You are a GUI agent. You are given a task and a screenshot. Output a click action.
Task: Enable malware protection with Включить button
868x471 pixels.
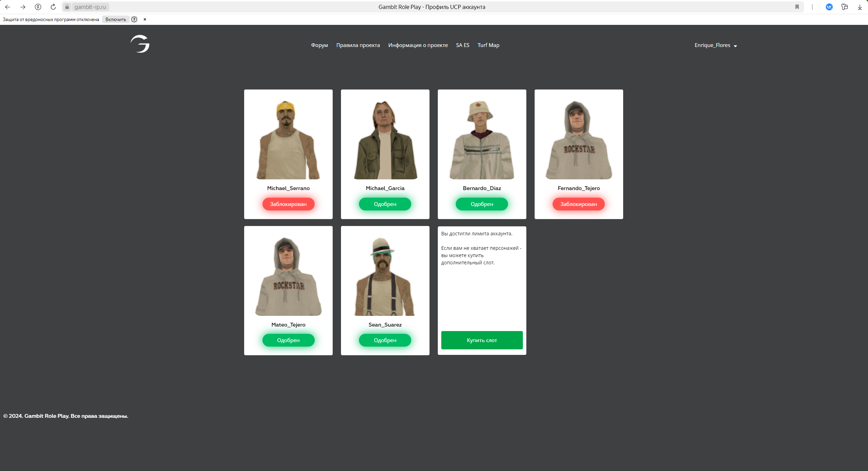coord(116,19)
